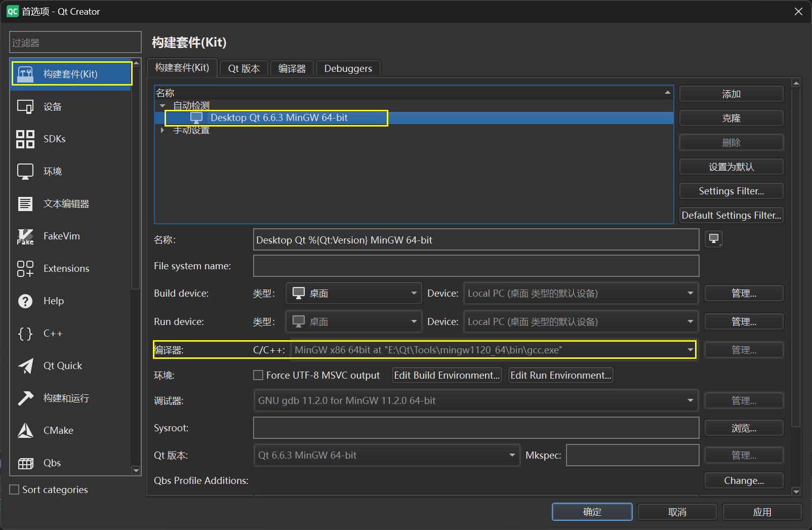Open Default Settings Filter... dialog
812x530 pixels.
pyautogui.click(x=732, y=215)
